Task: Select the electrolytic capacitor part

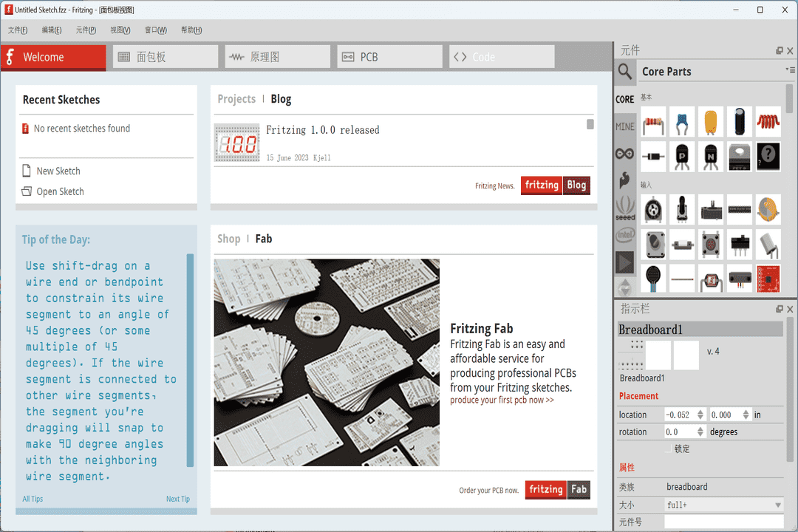Action: [740, 122]
